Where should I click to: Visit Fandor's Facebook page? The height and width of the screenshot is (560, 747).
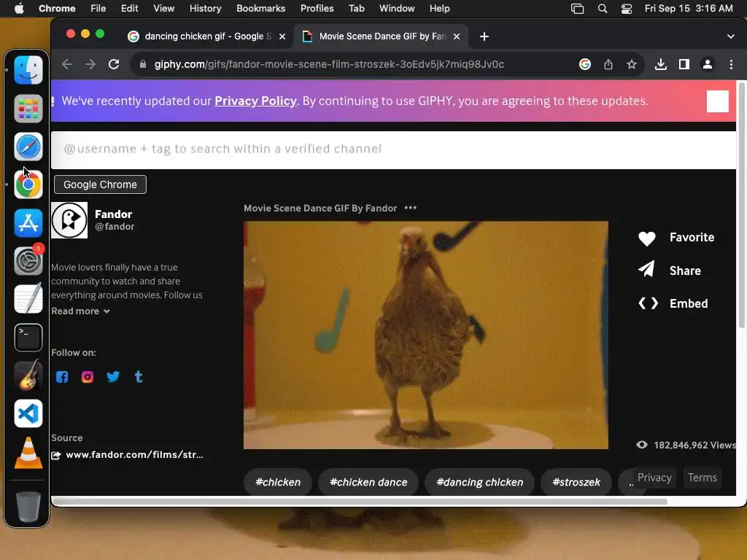(x=62, y=377)
